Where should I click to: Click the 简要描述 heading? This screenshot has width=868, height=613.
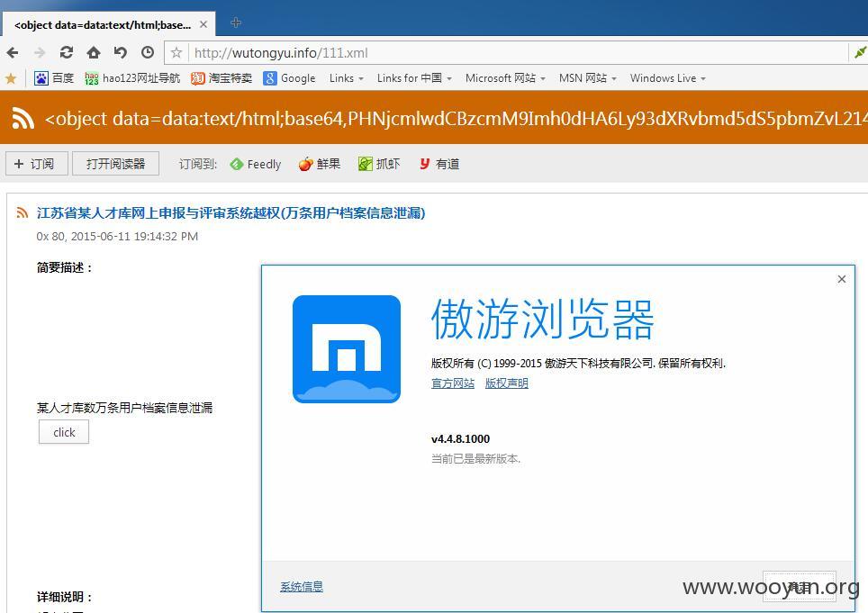[64, 267]
